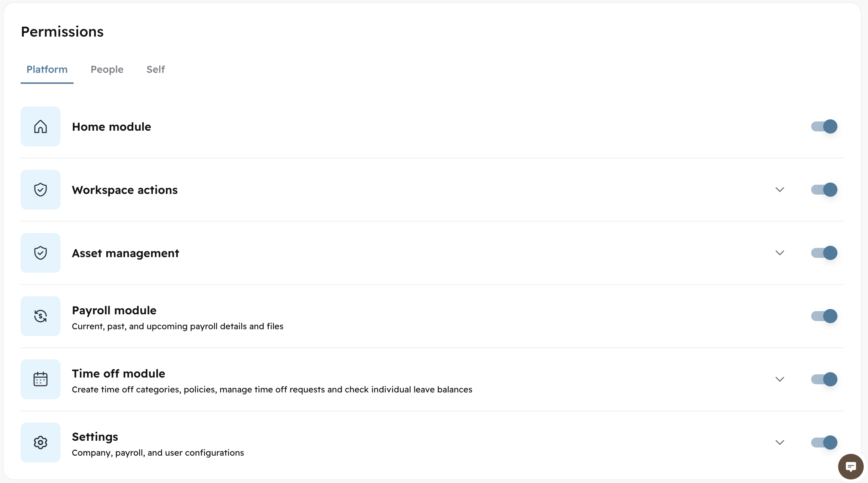Expand the Time off module section
868x483 pixels.
tap(779, 379)
